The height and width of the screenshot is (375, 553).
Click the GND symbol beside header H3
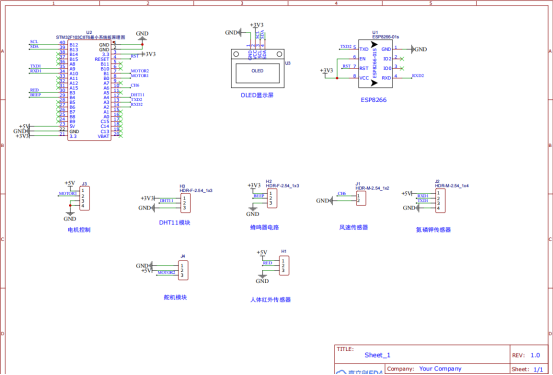coord(147,208)
